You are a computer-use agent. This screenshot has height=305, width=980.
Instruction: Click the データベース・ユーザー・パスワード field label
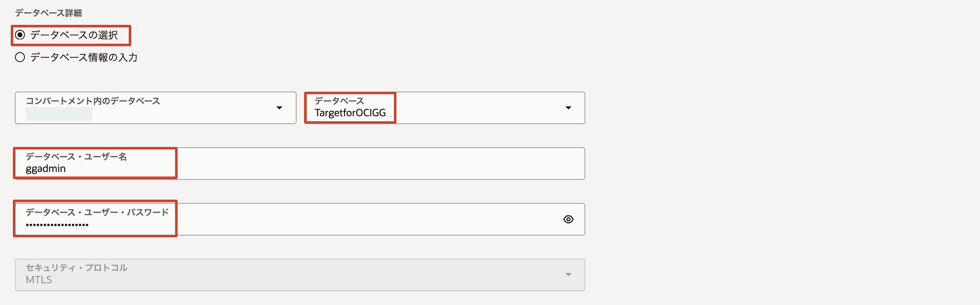pos(97,212)
